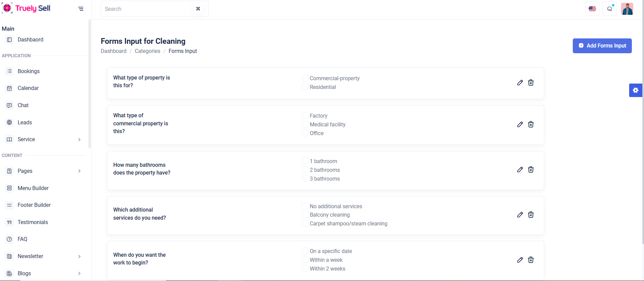
Task: Open the blue settings gear panel
Action: (636, 90)
